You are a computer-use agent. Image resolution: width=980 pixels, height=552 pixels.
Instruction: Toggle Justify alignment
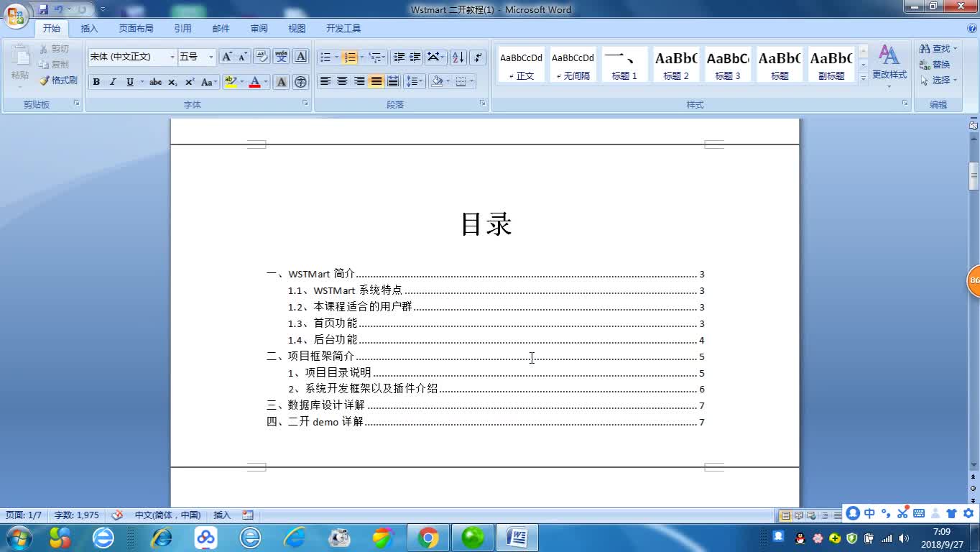point(376,81)
